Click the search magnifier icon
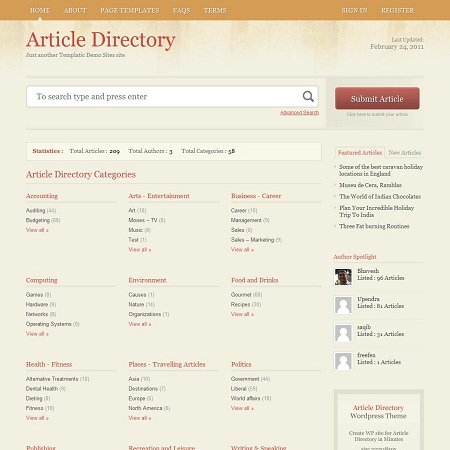This screenshot has width=450, height=450. 308,96
